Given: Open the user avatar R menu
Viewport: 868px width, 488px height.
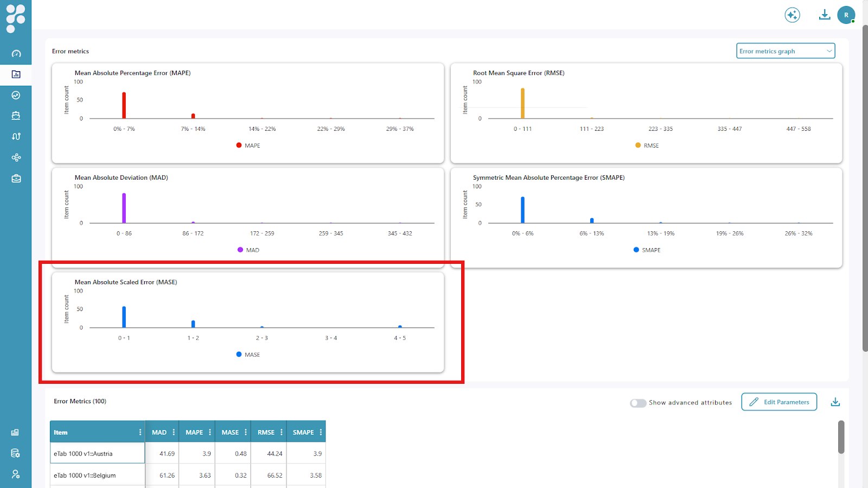Looking at the screenshot, I should click(x=846, y=15).
